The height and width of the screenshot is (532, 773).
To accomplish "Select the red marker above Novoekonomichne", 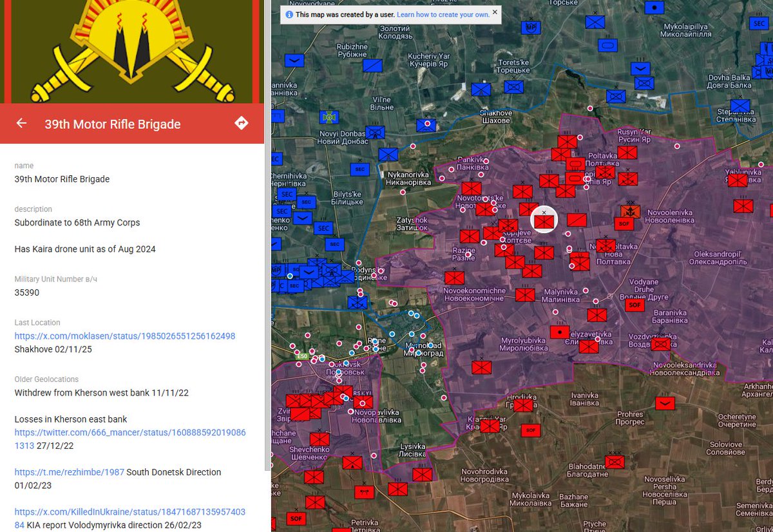I will tap(455, 278).
